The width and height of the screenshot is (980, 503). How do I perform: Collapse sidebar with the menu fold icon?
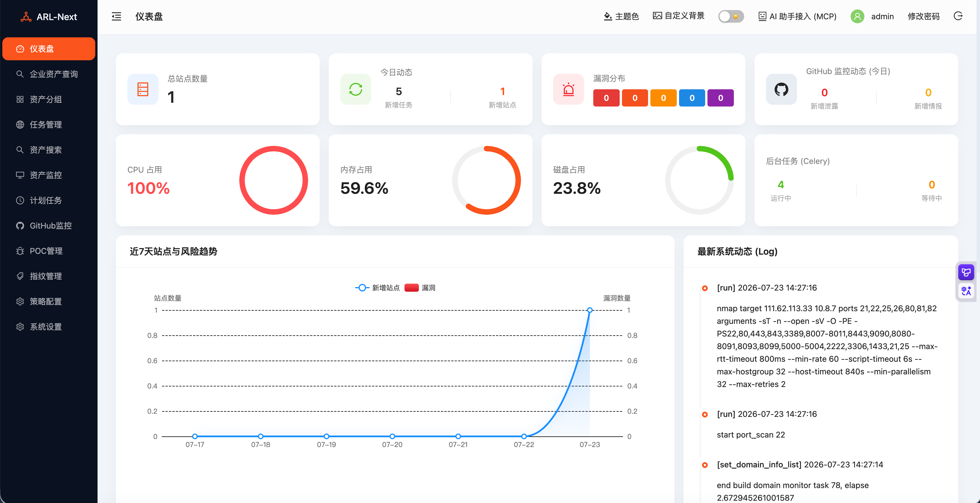click(116, 16)
